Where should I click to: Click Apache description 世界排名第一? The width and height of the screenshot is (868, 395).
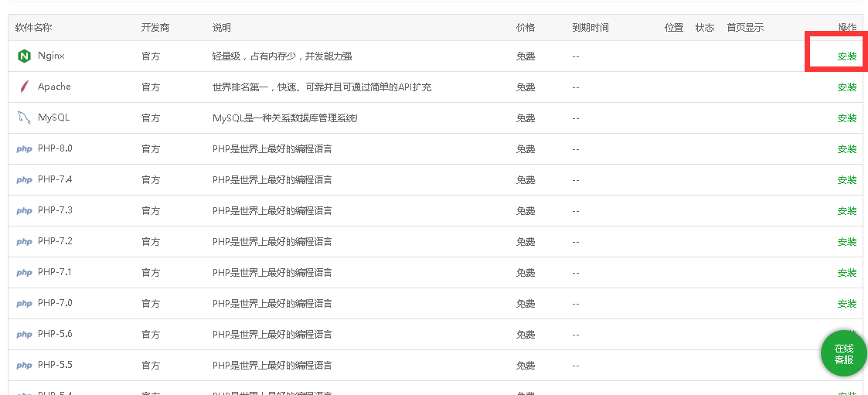(x=322, y=87)
